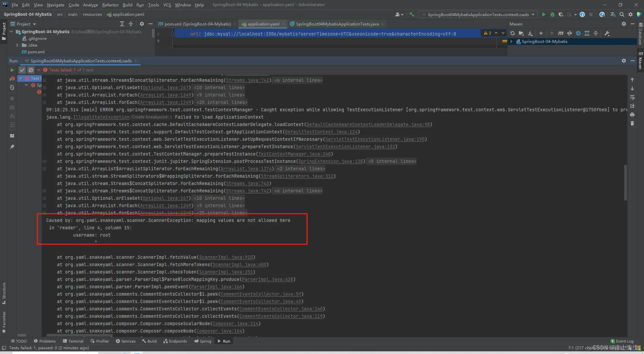Go to previous highlighted error in editor
The height and width of the screenshot is (354, 644).
tap(496, 33)
